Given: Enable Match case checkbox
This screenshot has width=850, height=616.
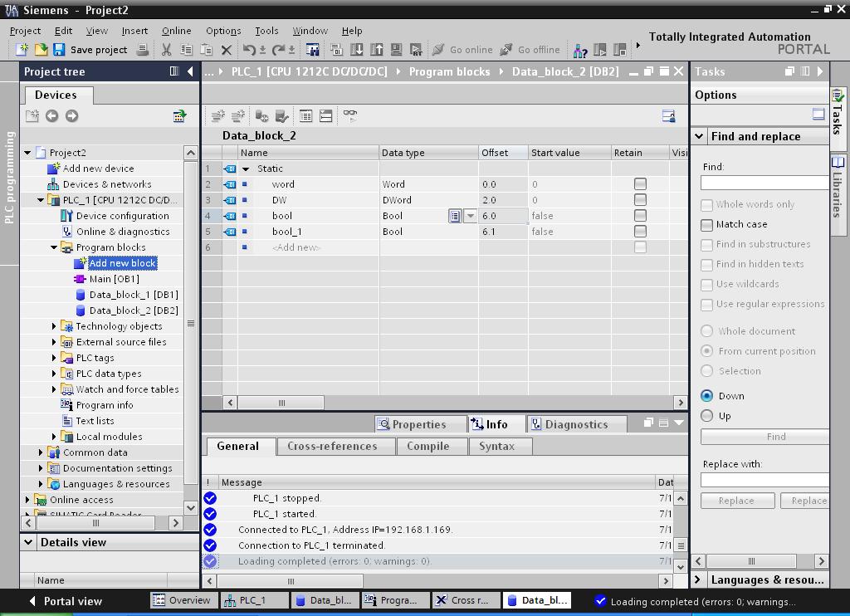Looking at the screenshot, I should (706, 224).
